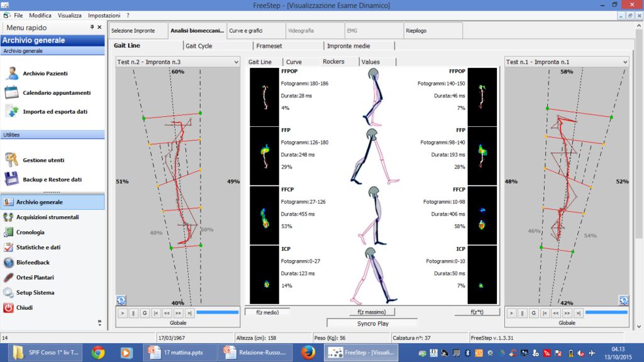The height and width of the screenshot is (362, 644).
Task: Open the Impostazioni menu
Action: click(104, 16)
